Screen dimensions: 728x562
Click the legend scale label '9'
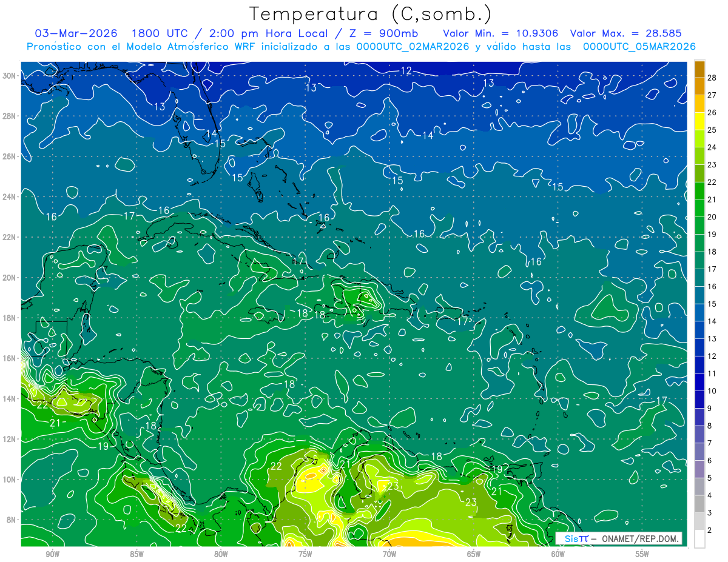[709, 409]
